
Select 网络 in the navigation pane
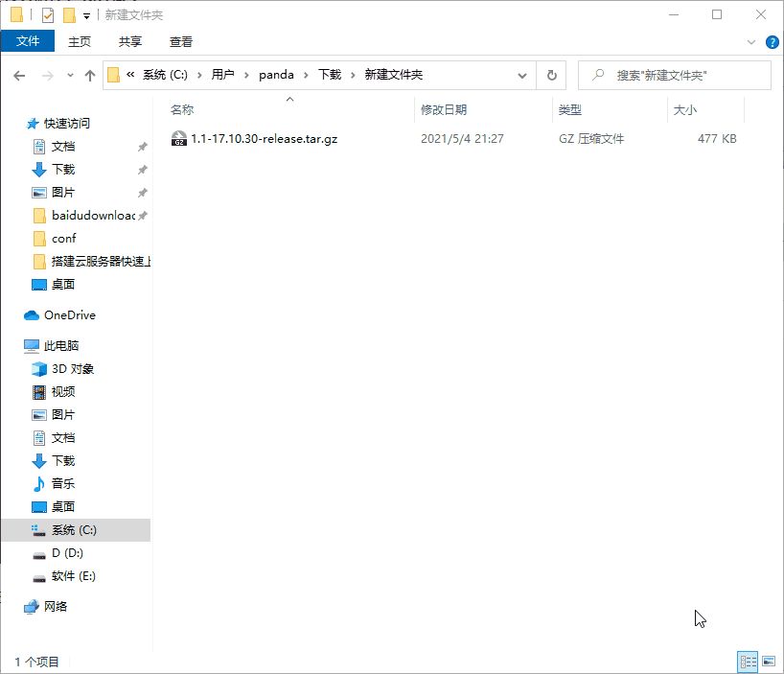(x=55, y=607)
